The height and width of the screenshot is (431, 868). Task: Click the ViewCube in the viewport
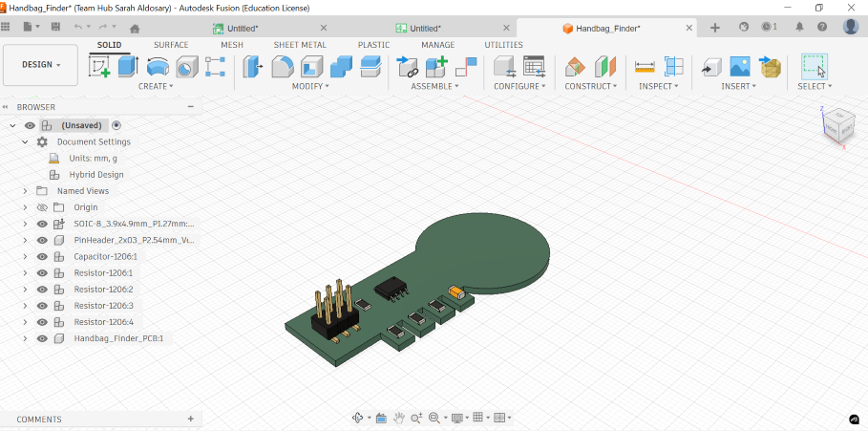tap(838, 124)
